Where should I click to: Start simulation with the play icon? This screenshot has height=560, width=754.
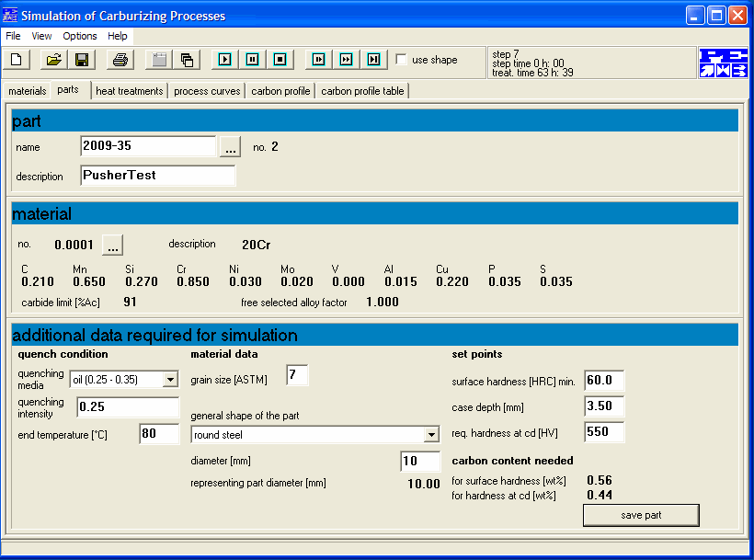tap(224, 60)
